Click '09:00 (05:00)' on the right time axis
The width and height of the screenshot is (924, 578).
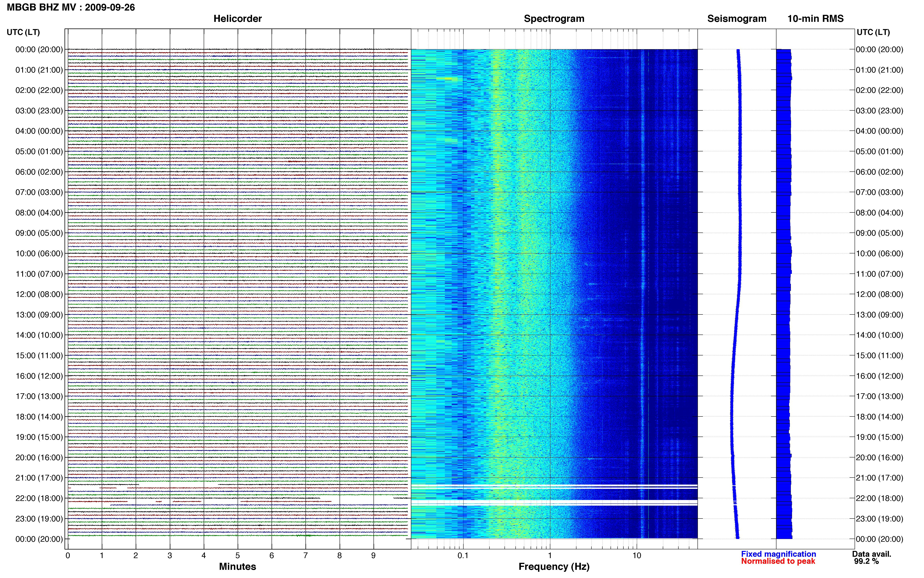point(879,233)
